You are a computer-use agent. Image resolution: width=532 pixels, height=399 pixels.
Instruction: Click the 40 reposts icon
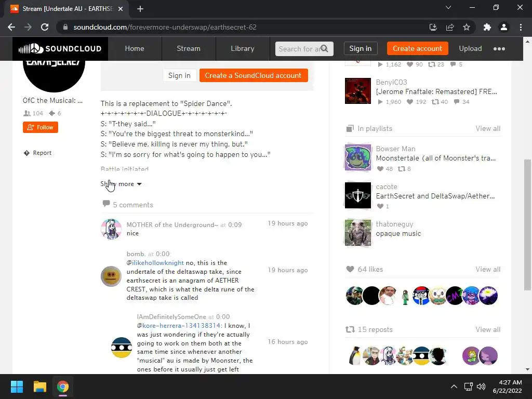[435, 102]
